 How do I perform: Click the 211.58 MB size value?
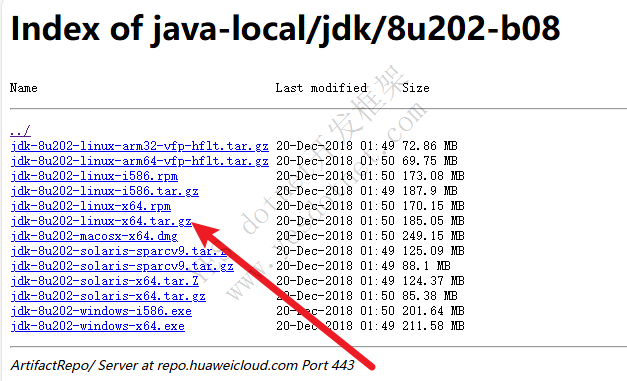click(x=433, y=326)
